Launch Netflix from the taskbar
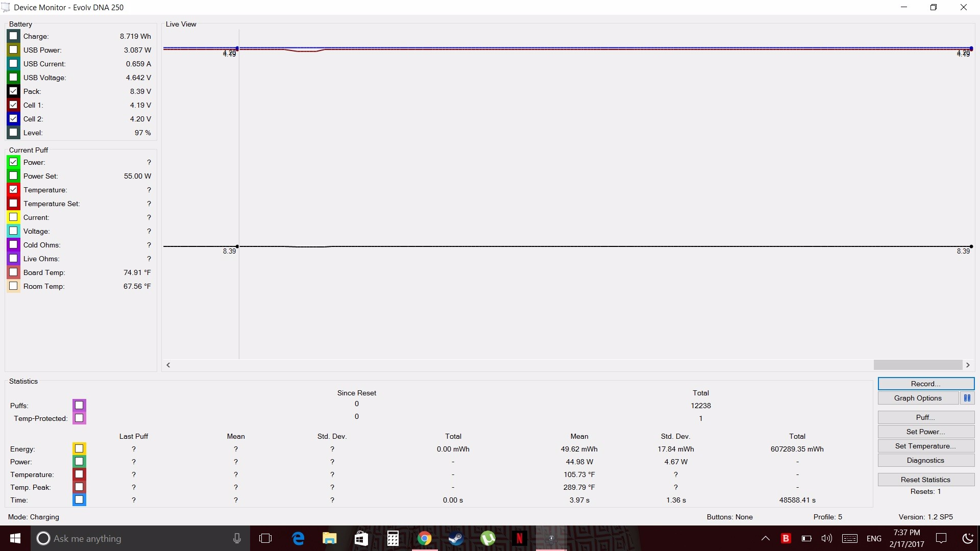The height and width of the screenshot is (551, 980). click(x=519, y=538)
